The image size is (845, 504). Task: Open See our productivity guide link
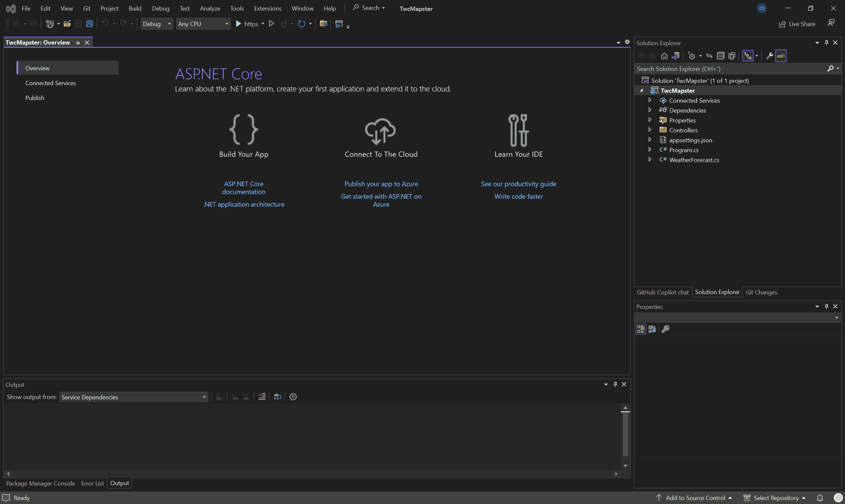click(x=519, y=184)
